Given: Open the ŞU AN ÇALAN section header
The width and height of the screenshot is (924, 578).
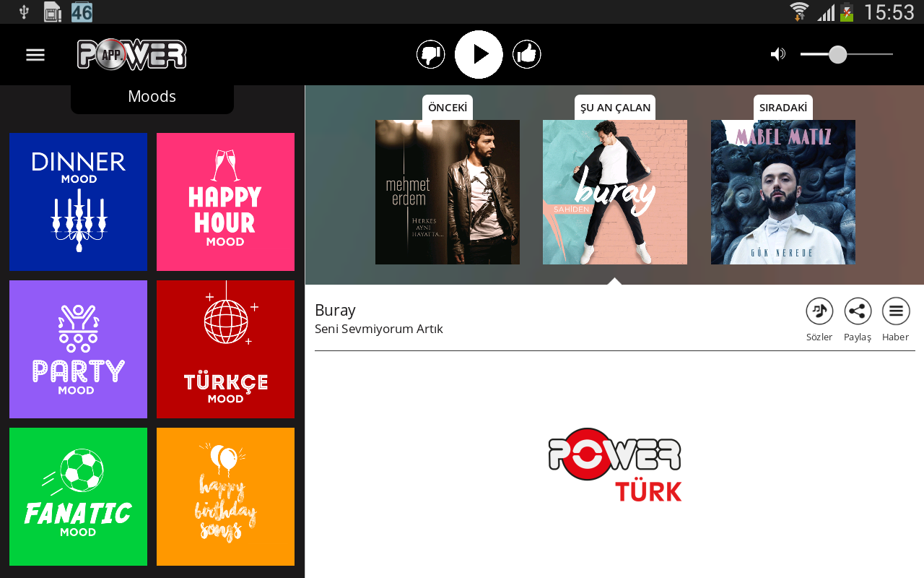Looking at the screenshot, I should tap(614, 106).
